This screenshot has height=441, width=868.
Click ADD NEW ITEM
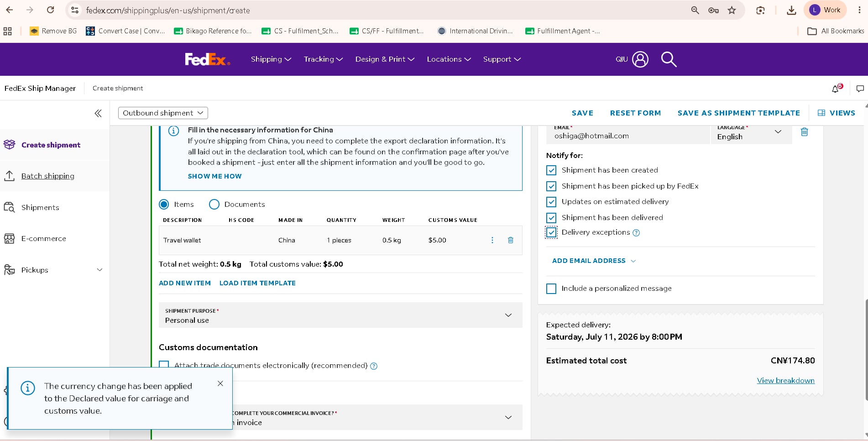tap(185, 283)
